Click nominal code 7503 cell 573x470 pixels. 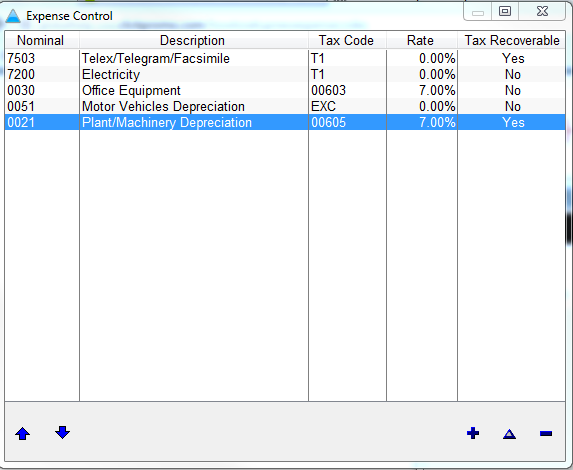(x=42, y=58)
